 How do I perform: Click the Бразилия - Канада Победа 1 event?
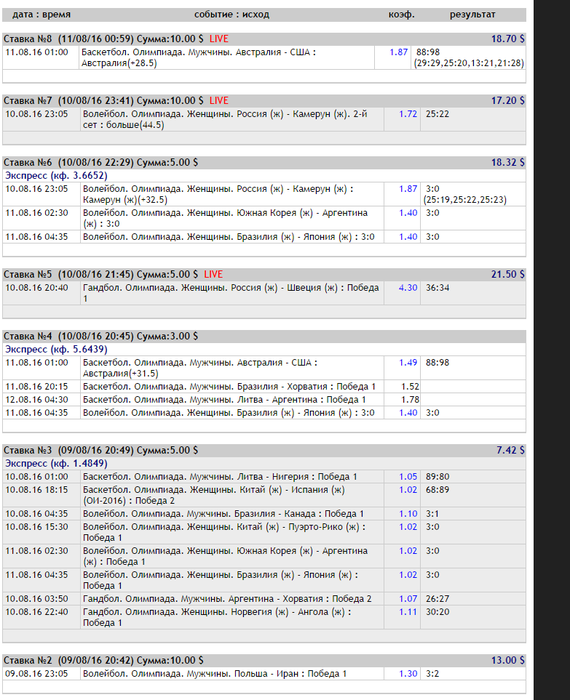[x=223, y=514]
